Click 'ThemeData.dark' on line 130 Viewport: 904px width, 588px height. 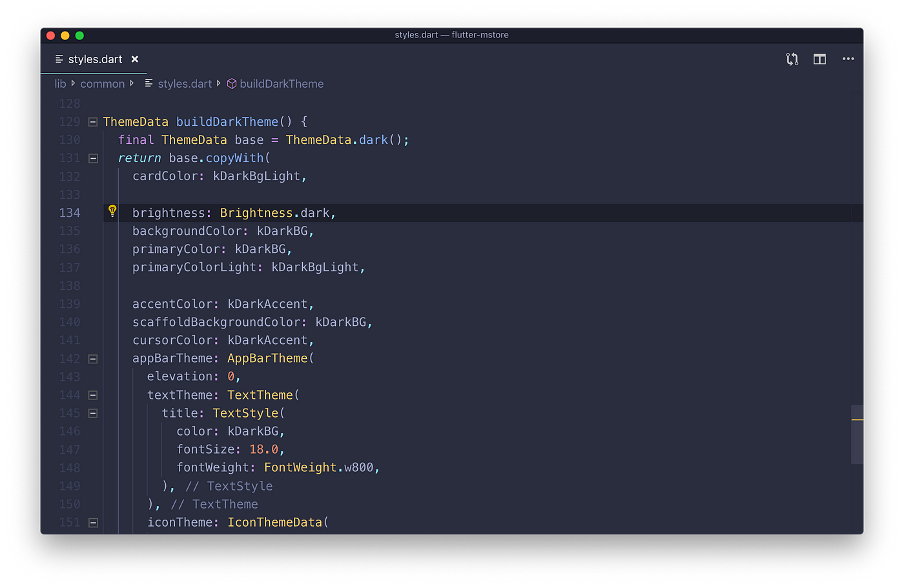(x=337, y=140)
